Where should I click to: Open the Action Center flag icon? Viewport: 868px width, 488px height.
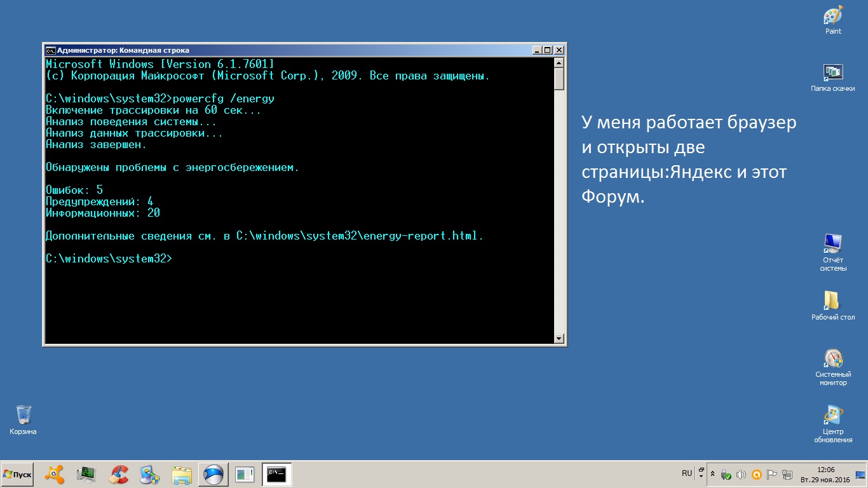click(772, 475)
